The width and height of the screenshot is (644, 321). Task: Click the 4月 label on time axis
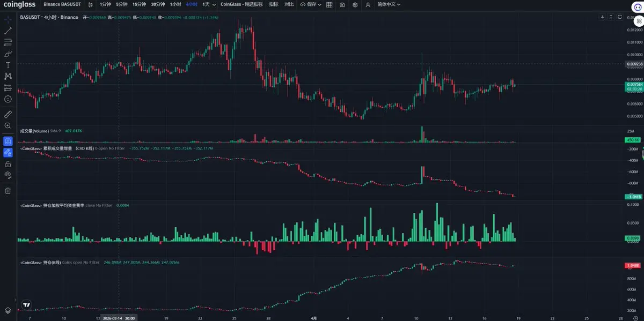pyautogui.click(x=314, y=318)
